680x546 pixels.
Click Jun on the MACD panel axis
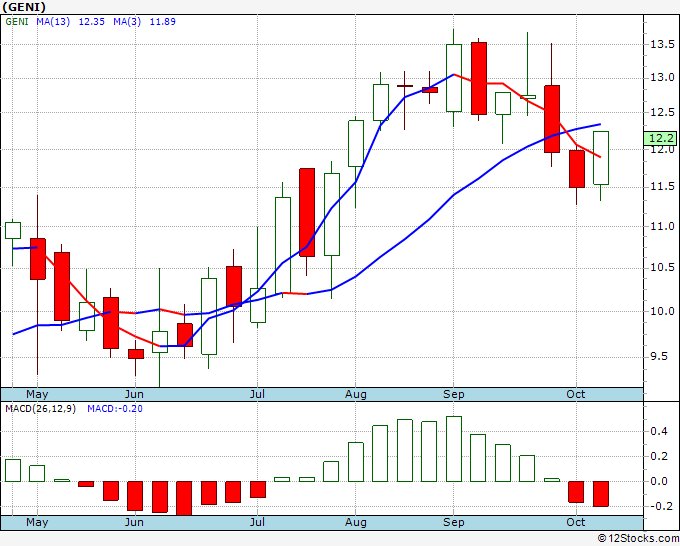click(134, 522)
